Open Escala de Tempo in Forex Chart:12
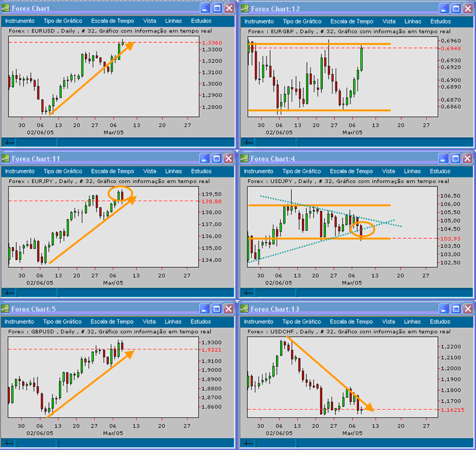 click(x=352, y=21)
